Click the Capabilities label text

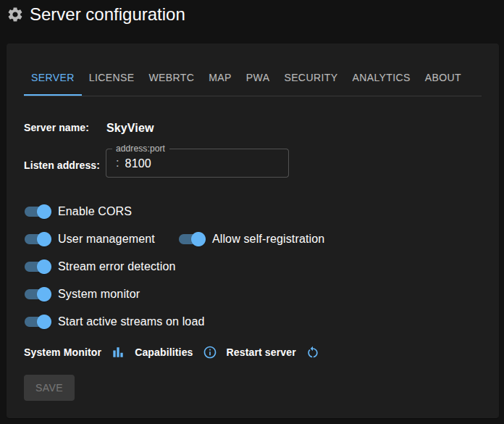click(164, 352)
